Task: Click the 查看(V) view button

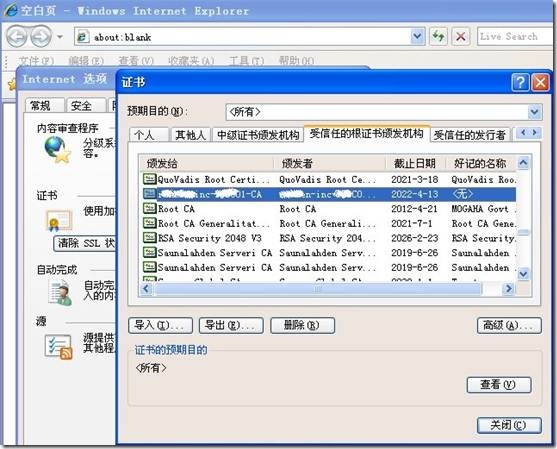Action: [x=499, y=385]
